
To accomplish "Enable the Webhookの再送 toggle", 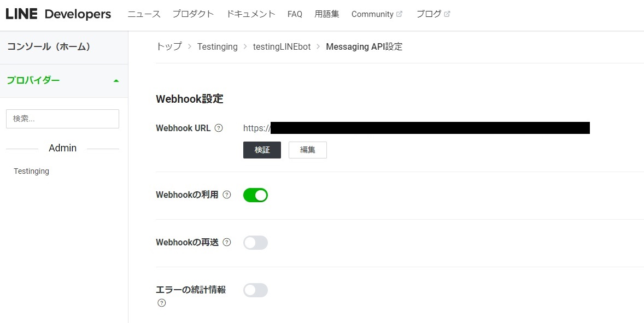I will [255, 243].
